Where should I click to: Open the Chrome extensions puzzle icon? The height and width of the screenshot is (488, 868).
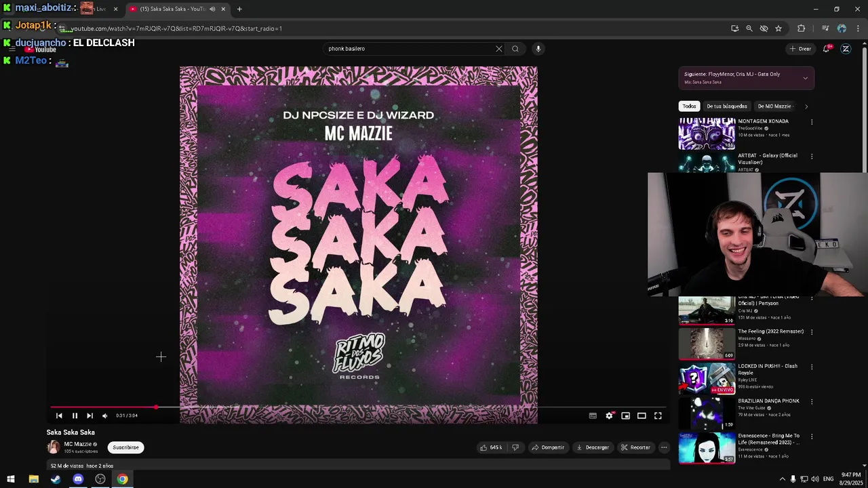click(x=801, y=28)
